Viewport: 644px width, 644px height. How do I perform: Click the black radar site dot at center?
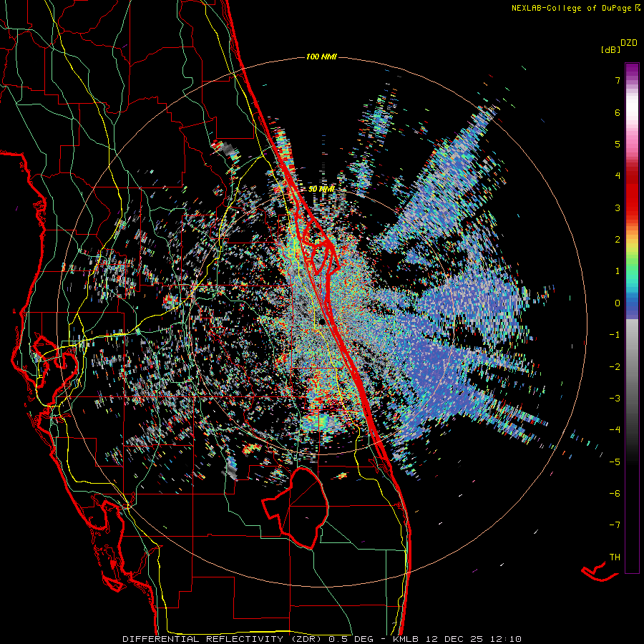(322, 321)
